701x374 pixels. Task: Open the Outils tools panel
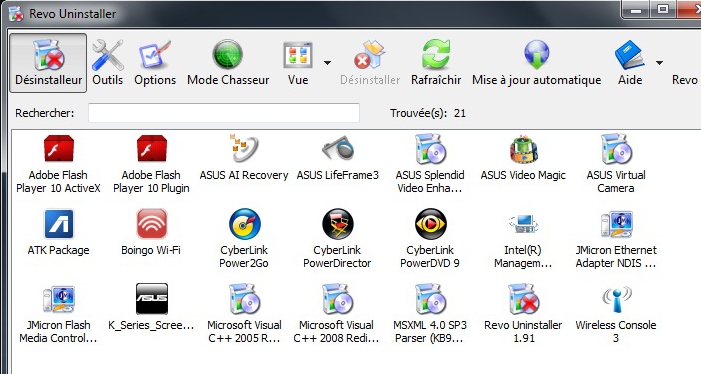click(107, 63)
